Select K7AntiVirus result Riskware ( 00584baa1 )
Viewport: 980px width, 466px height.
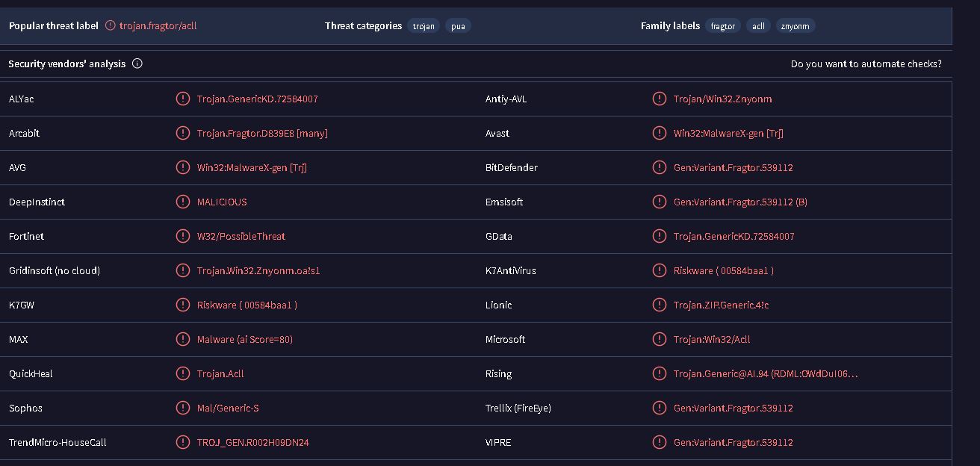pos(724,270)
